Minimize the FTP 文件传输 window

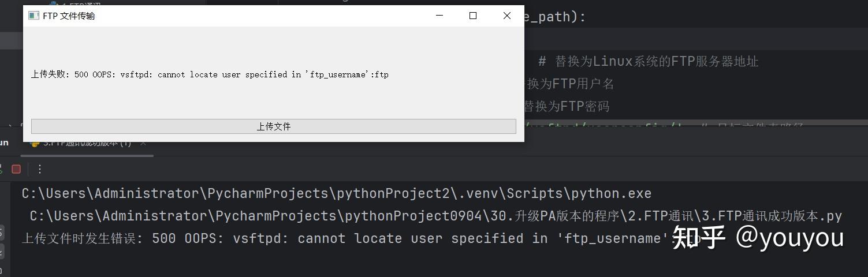point(439,16)
